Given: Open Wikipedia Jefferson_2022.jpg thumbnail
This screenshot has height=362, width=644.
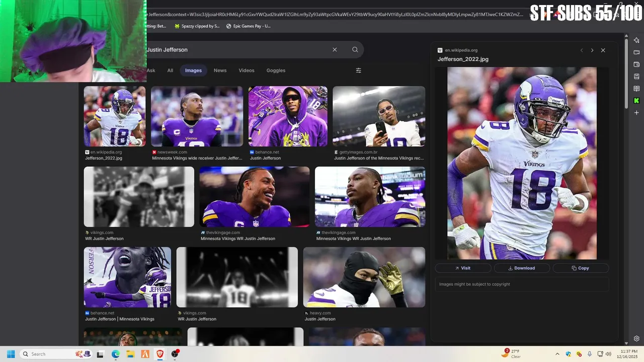Looking at the screenshot, I should [x=115, y=116].
